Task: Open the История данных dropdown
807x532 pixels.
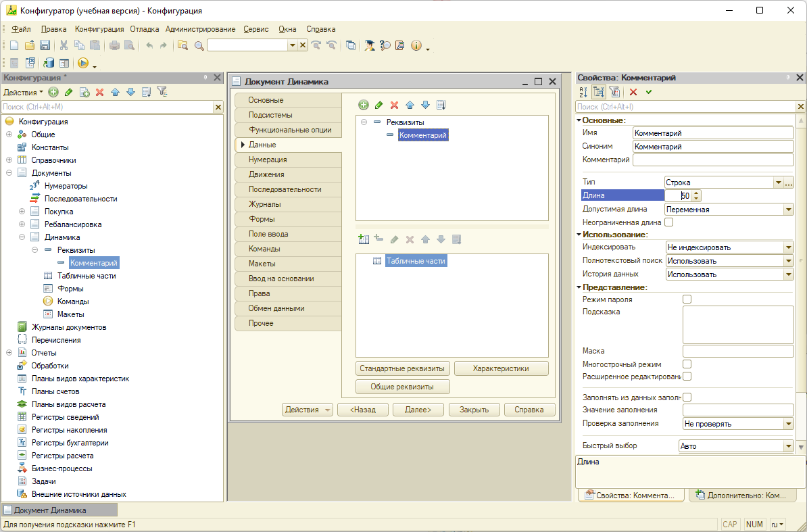Action: click(789, 274)
